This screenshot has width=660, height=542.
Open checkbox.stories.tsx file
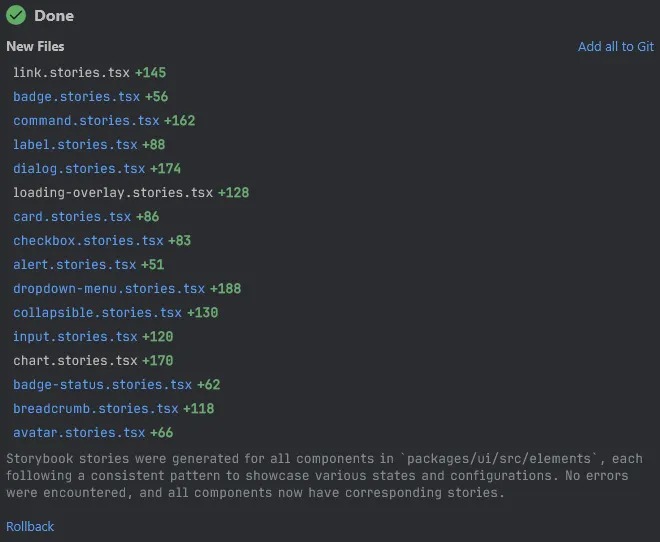[88, 241]
